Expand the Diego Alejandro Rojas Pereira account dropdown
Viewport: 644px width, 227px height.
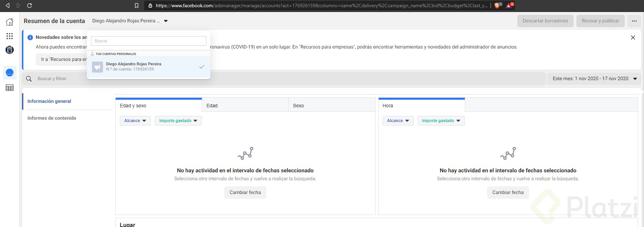tap(130, 21)
